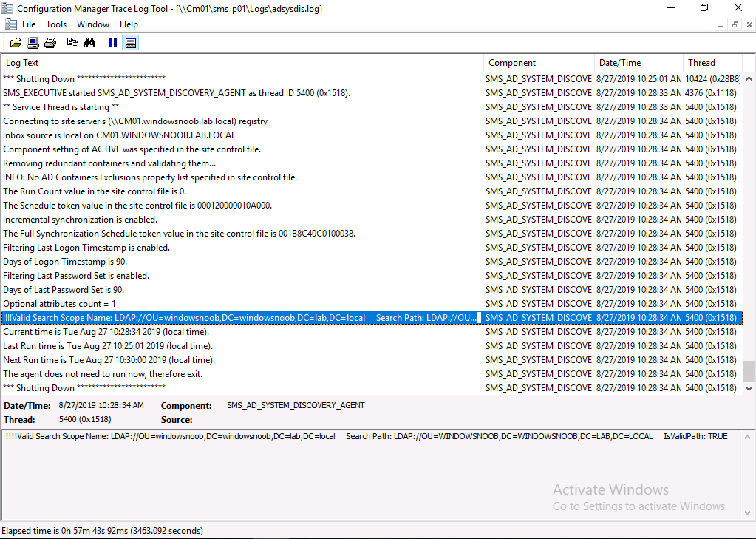Screen dimensions: 756x539
Task: Select the 'The Schedule token value' row
Action: coord(372,205)
